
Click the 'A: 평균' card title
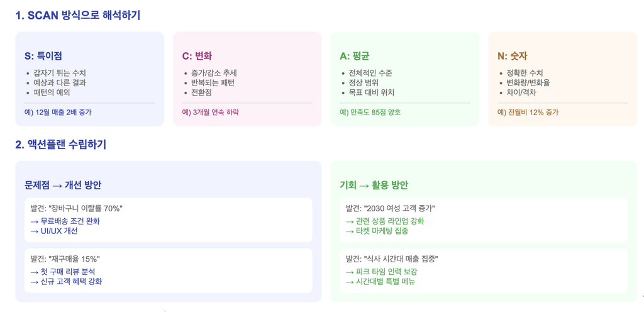click(355, 56)
